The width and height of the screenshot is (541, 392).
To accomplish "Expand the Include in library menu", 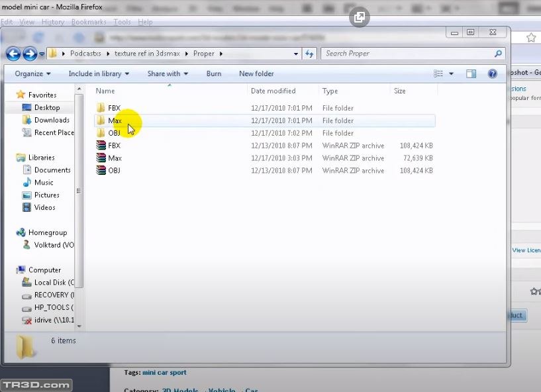I will pos(99,73).
